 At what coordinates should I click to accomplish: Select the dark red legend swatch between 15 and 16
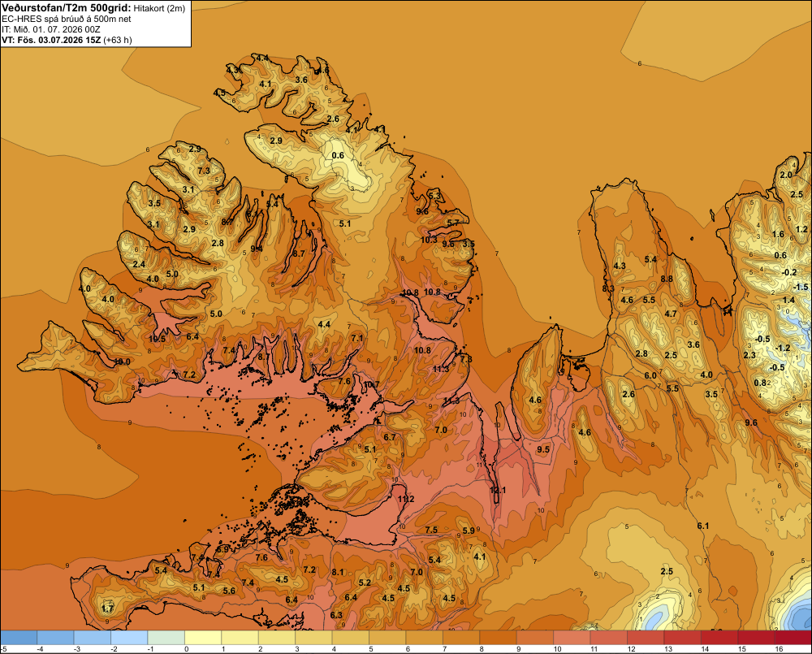(x=756, y=638)
